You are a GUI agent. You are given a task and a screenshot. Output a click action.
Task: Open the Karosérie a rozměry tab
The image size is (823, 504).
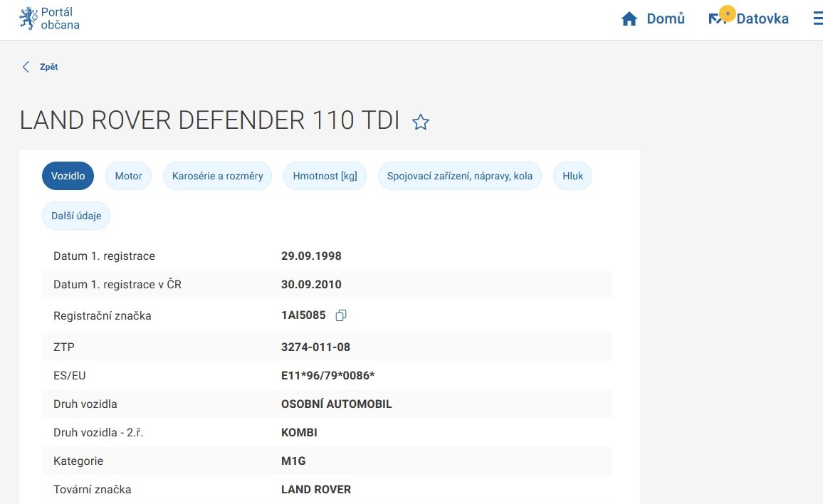point(217,176)
